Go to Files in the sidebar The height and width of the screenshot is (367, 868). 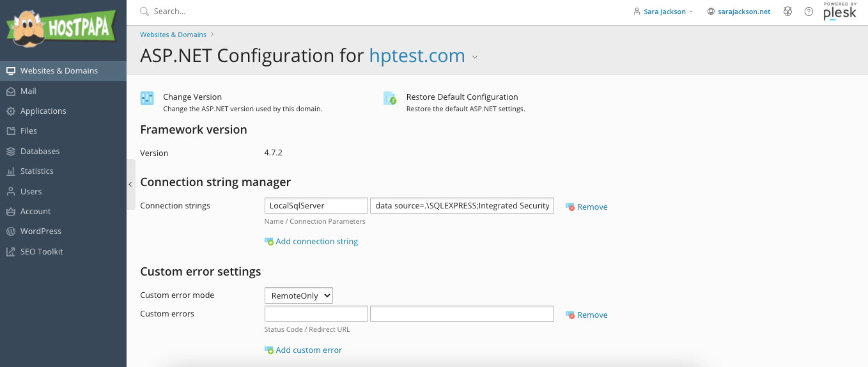pos(29,131)
